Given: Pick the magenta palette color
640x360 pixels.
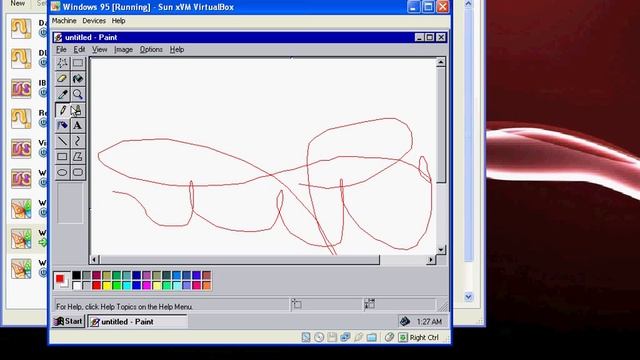Looking at the screenshot, I should pyautogui.click(x=147, y=285).
